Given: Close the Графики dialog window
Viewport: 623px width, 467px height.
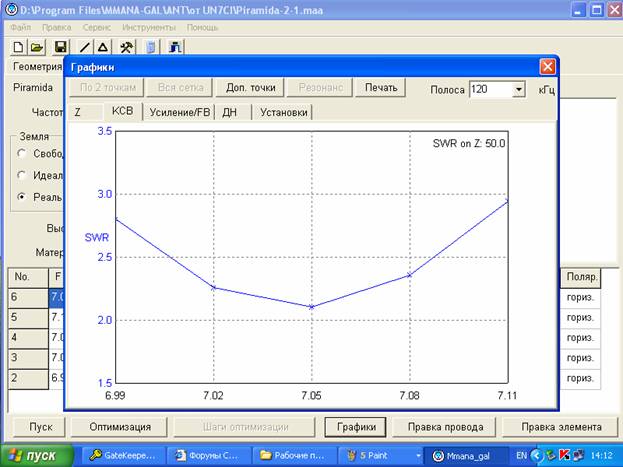Looking at the screenshot, I should pyautogui.click(x=547, y=66).
